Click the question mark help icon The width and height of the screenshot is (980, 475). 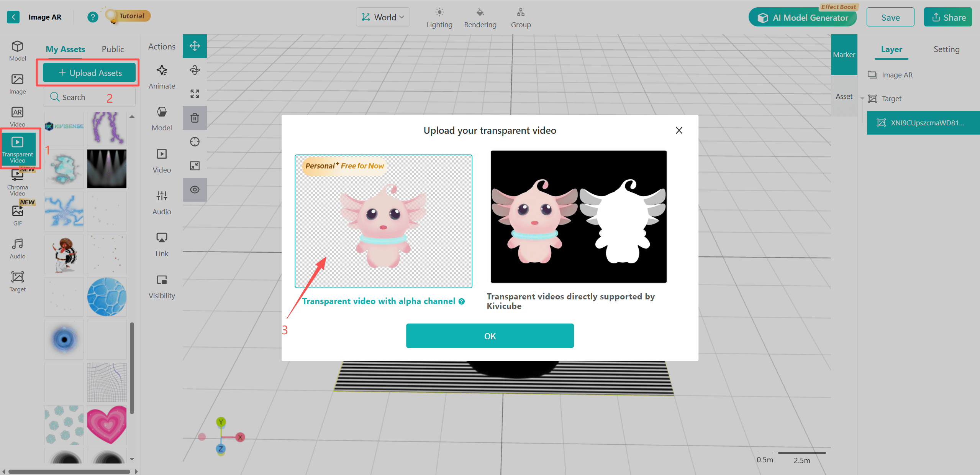tap(92, 17)
